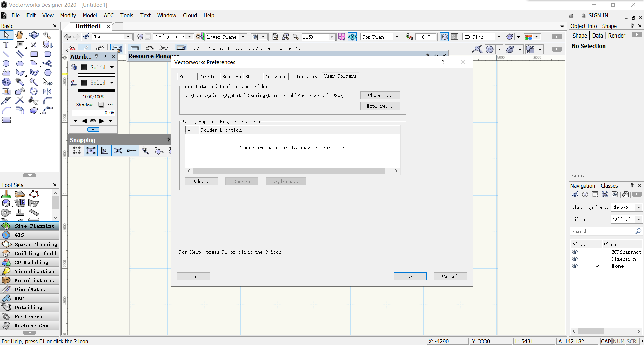This screenshot has width=644, height=345.
Task: Select the Text tool
Action: coord(6,45)
